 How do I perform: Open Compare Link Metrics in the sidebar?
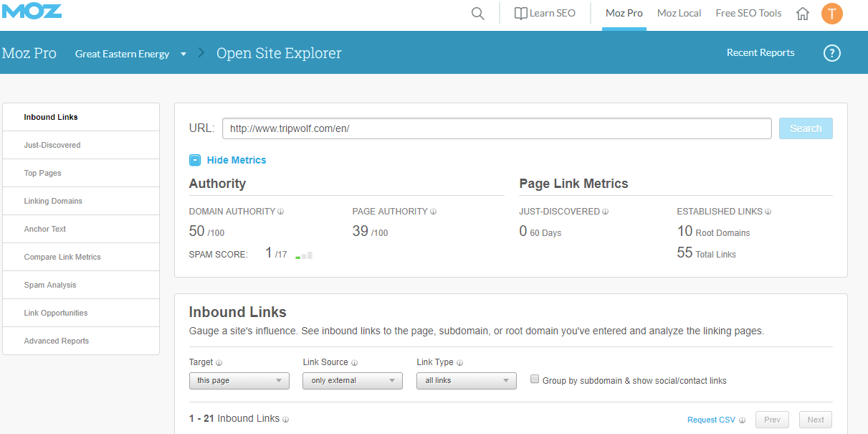(x=81, y=257)
